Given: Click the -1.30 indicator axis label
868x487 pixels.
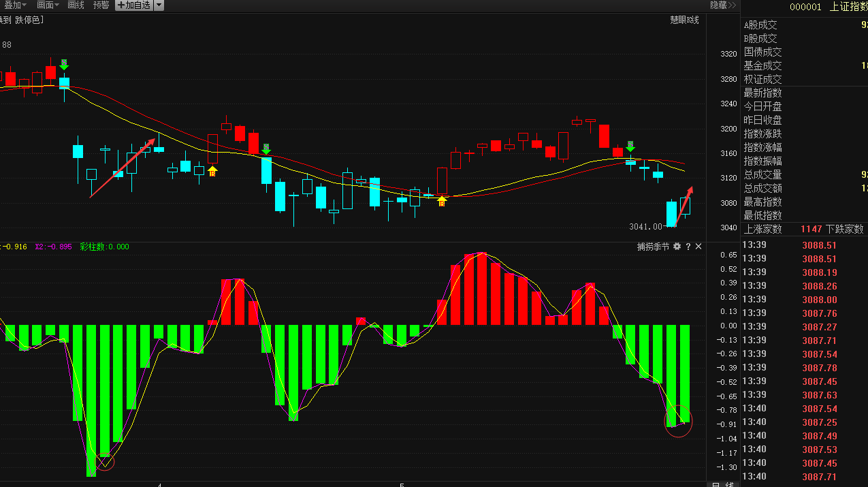Looking at the screenshot, I should (x=728, y=467).
